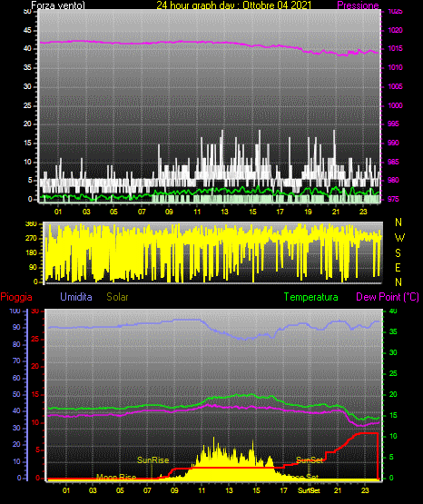Select the 'Moon Rise' marker label

(116, 477)
